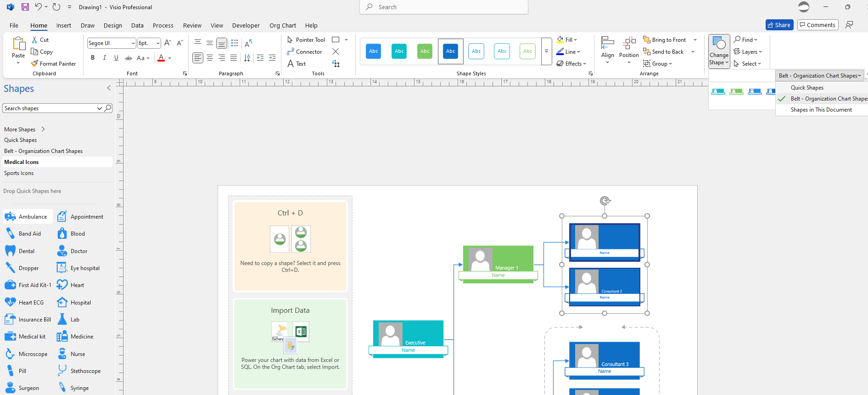The image size is (868, 395).
Task: Toggle Strikethrough formatting
Action: pos(129,58)
